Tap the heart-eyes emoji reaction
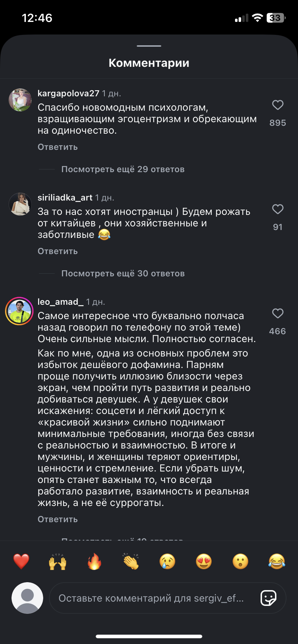Viewport: 298px width, 644px height. pos(204,561)
